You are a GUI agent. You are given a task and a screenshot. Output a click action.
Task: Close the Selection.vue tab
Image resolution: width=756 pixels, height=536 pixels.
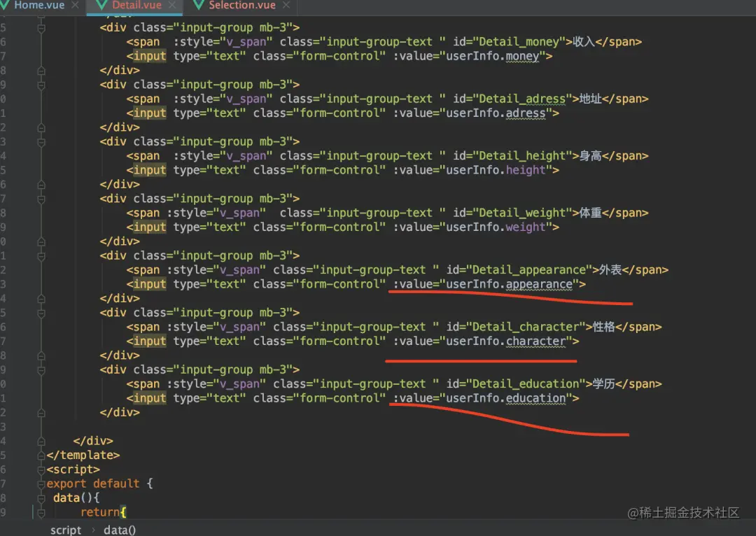[286, 6]
